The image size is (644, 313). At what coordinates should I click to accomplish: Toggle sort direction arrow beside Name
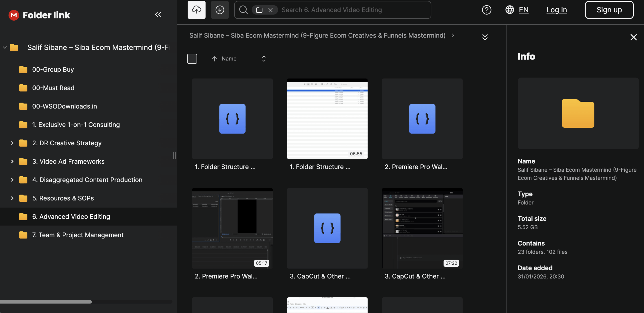point(214,59)
